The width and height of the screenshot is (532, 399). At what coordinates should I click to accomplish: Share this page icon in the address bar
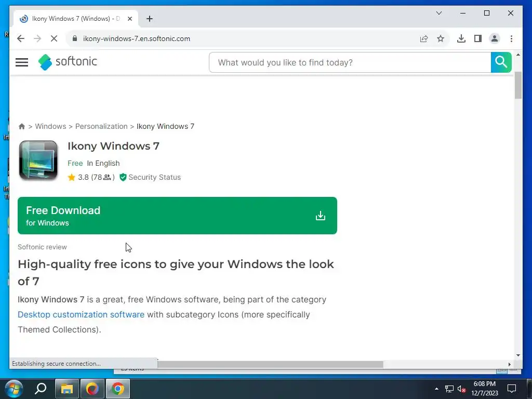click(424, 38)
